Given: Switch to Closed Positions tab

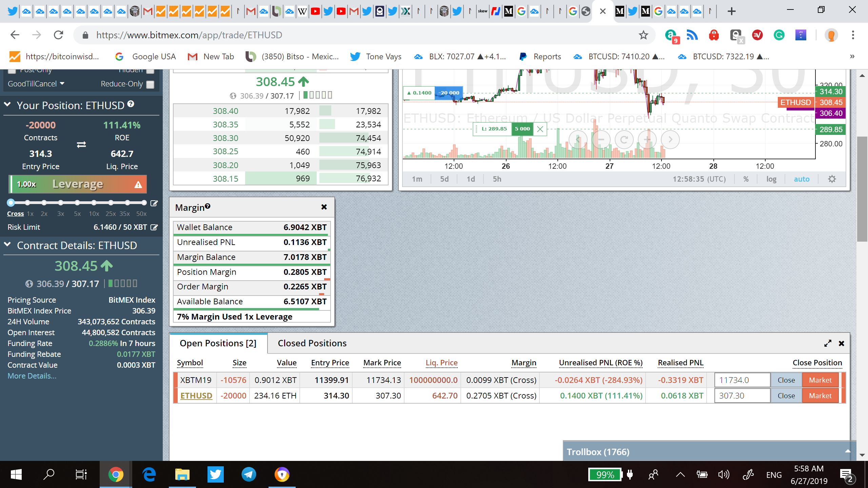Looking at the screenshot, I should (x=312, y=343).
